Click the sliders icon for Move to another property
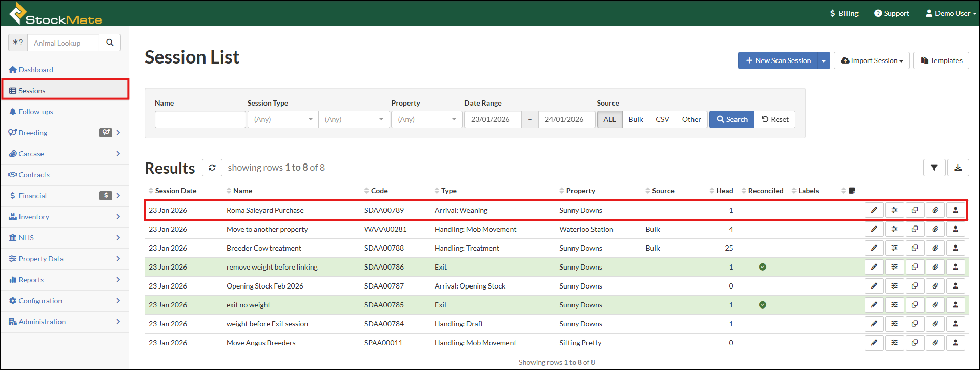This screenshot has height=370, width=980. (x=894, y=229)
